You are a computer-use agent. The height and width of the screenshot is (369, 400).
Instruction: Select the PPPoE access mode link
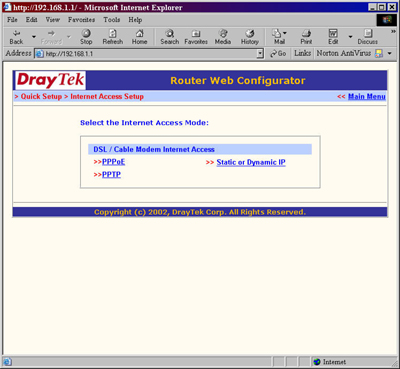[113, 162]
